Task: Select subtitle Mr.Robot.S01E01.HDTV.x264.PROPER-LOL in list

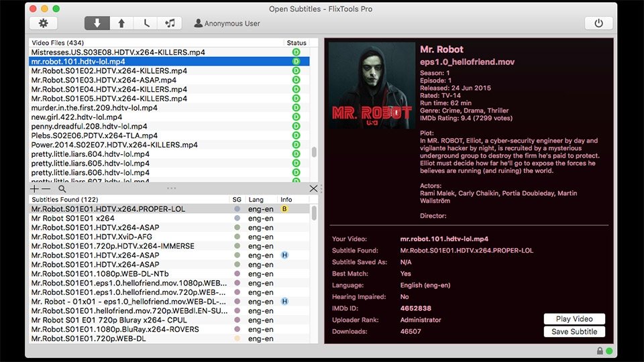Action: point(169,209)
